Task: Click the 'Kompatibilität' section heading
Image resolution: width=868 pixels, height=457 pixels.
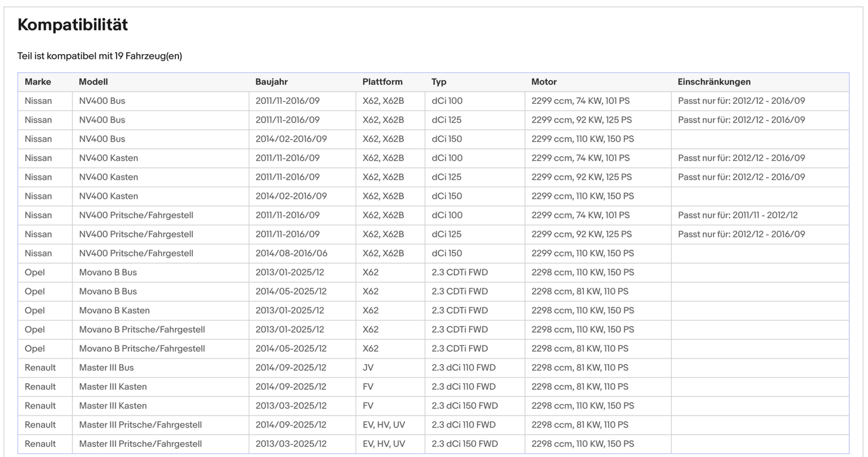Action: (73, 25)
